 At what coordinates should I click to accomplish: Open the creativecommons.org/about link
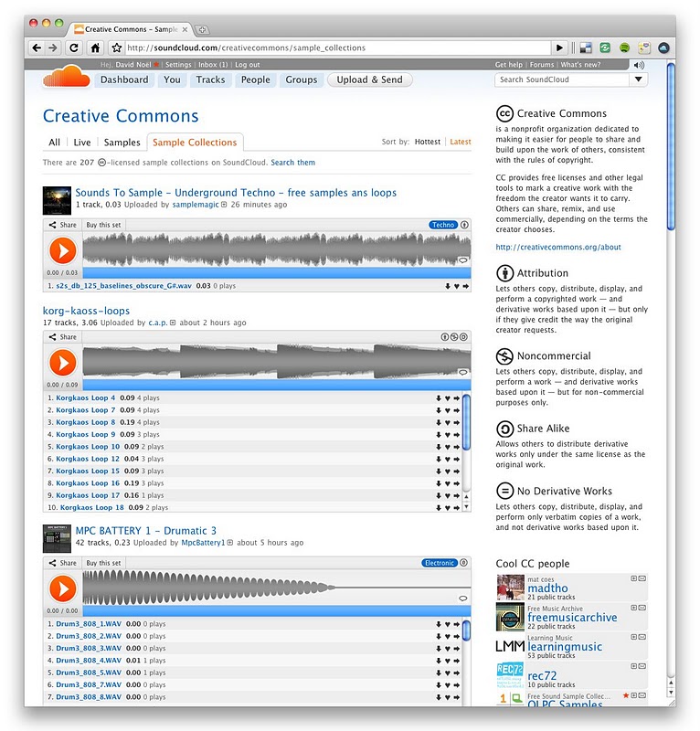click(558, 247)
